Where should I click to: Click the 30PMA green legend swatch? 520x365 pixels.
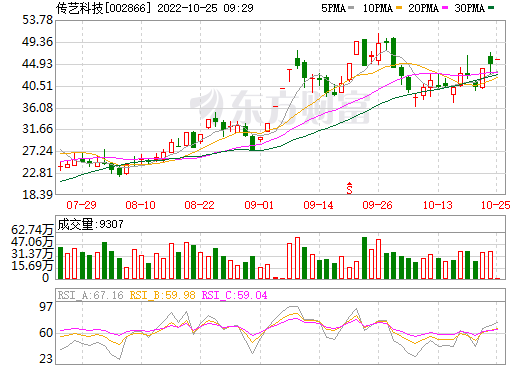(491, 8)
